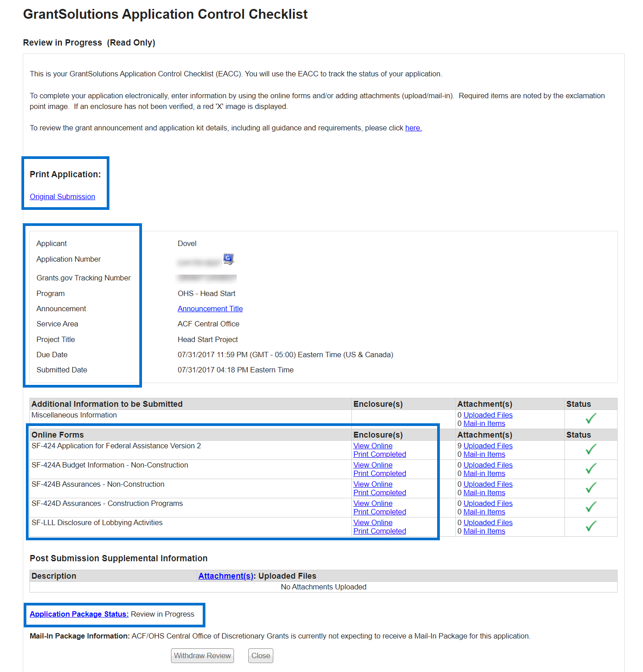Click the 'here' link for announcement details

tap(413, 128)
